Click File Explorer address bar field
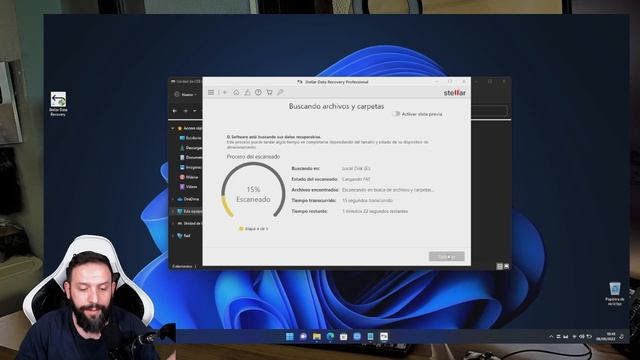Screen dimensions: 640x360 pyautogui.click(x=489, y=111)
